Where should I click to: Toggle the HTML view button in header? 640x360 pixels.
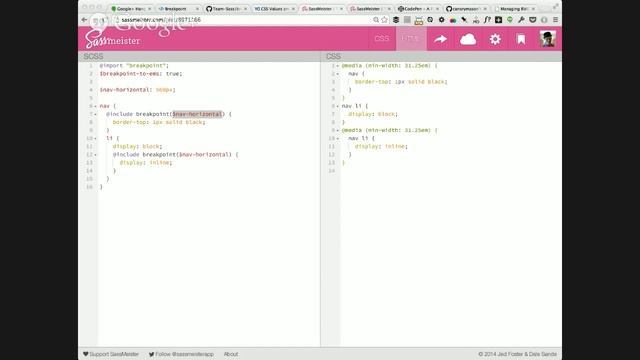tap(411, 38)
